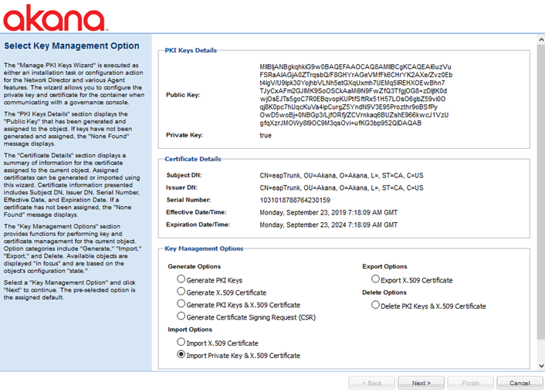This screenshot has height=392, width=545.
Task: Click the Expiration Date/Time value
Action: click(328, 225)
